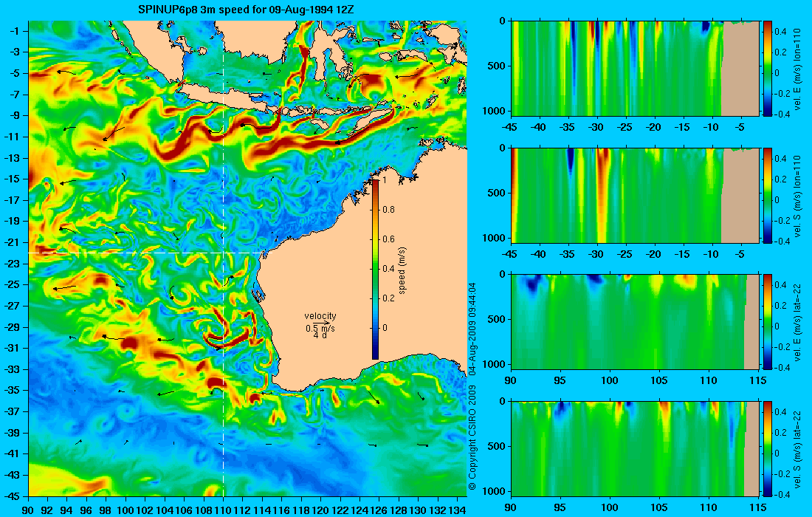Click the '0.5 m/s' velocity scale arrow label

coord(320,328)
